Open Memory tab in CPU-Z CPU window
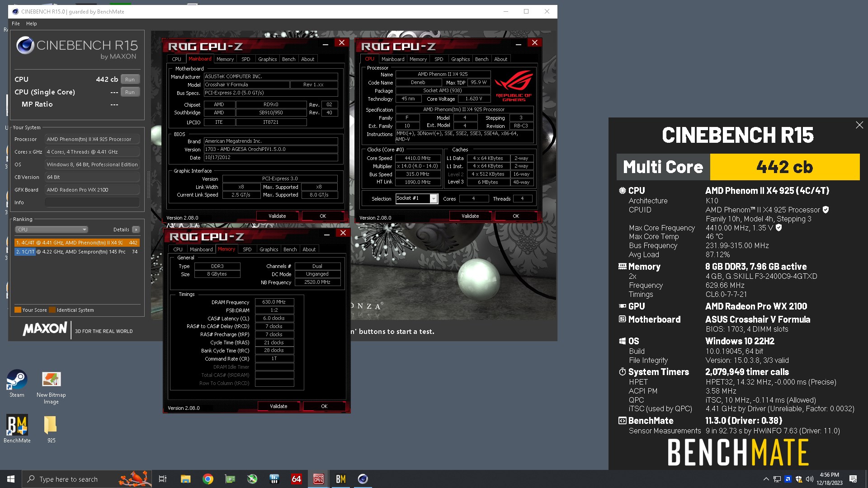The image size is (868, 488). 418,59
